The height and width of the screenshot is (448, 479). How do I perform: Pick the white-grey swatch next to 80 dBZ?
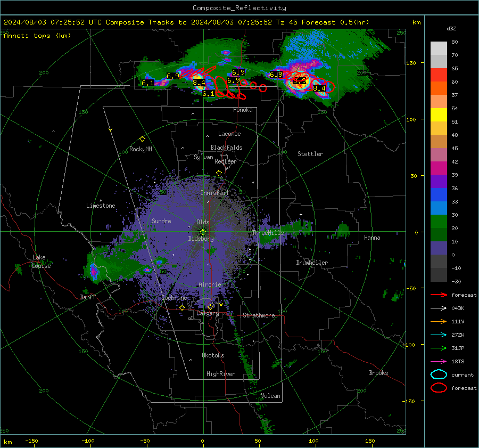click(x=439, y=48)
